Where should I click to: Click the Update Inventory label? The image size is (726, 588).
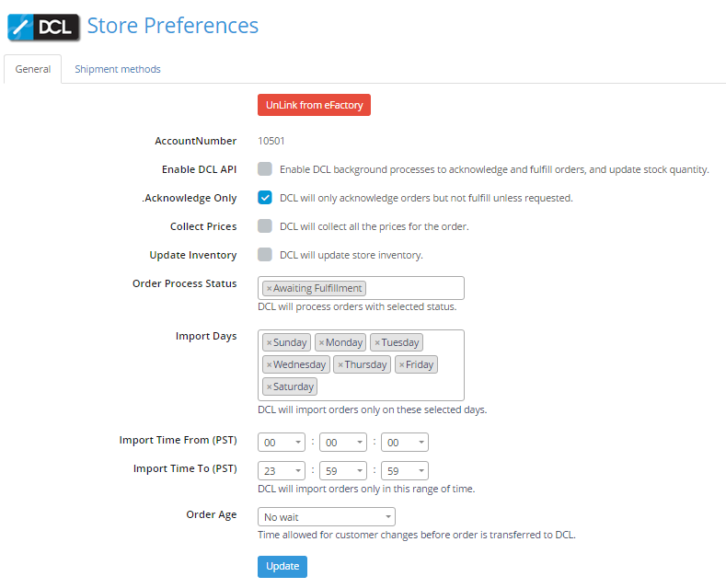click(x=193, y=255)
